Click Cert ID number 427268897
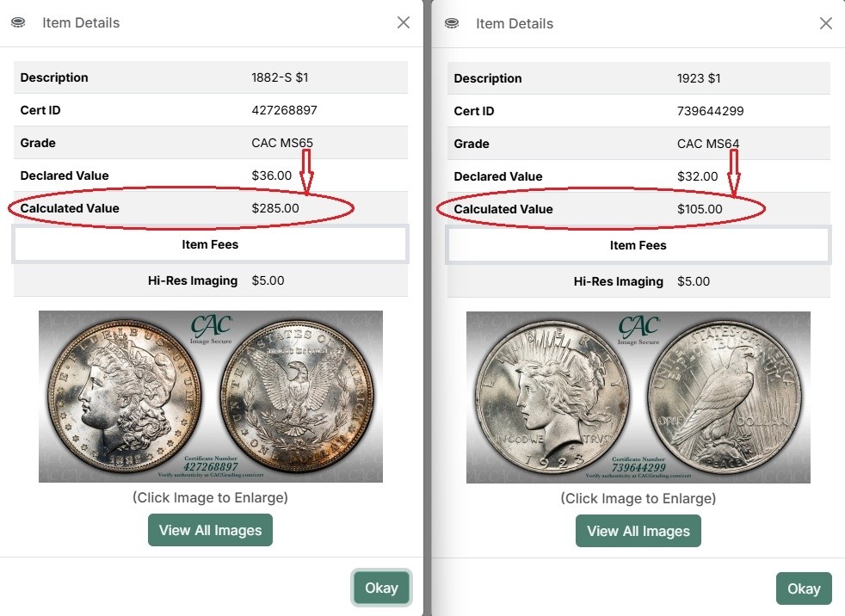This screenshot has width=845, height=616. click(x=285, y=110)
